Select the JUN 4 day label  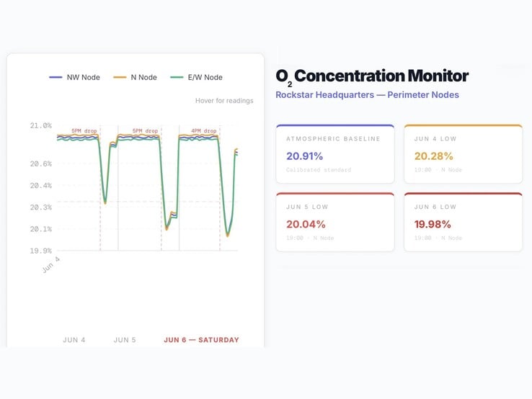(x=74, y=340)
